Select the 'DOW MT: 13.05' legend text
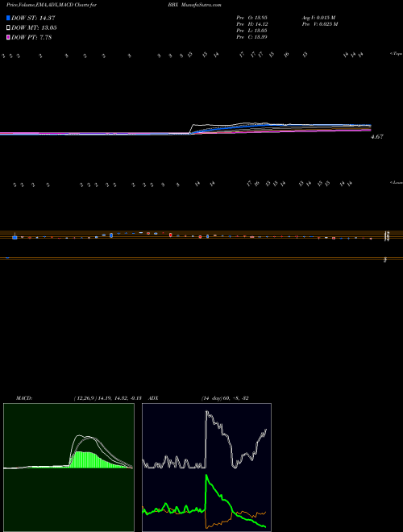Screen dimensions: 403x532 click(34, 28)
